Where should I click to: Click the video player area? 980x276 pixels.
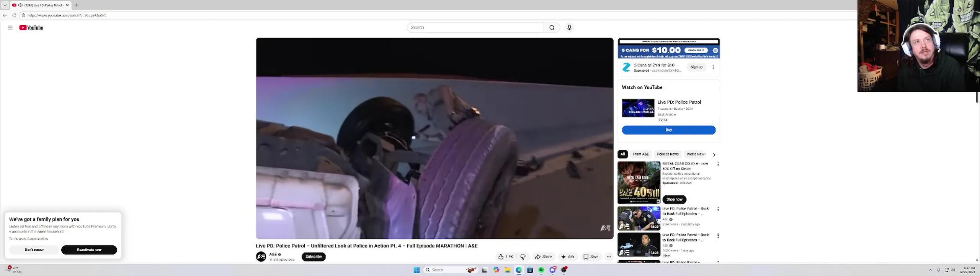434,138
